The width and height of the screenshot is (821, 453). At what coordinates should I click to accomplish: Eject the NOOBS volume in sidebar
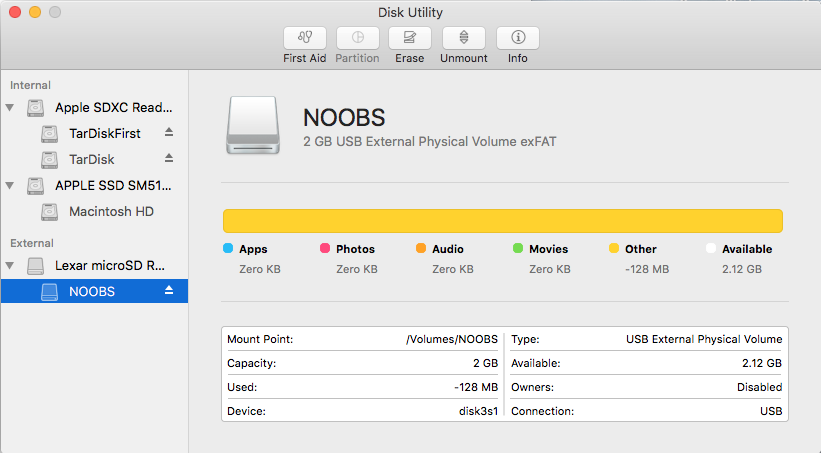coord(169,291)
